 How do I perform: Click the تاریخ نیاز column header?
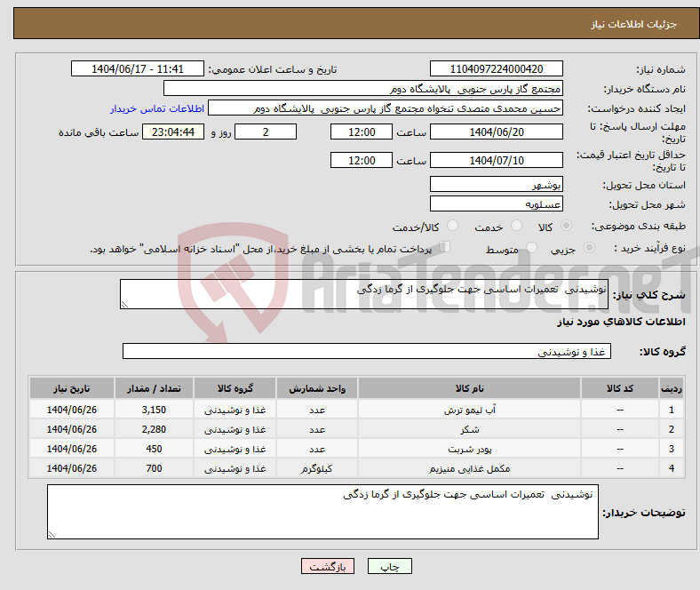[x=71, y=389]
